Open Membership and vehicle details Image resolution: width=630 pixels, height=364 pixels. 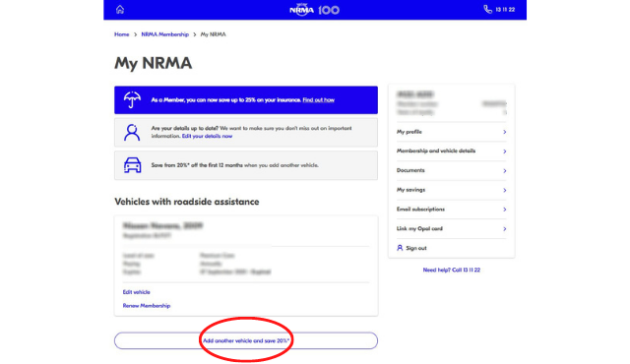coord(451,151)
